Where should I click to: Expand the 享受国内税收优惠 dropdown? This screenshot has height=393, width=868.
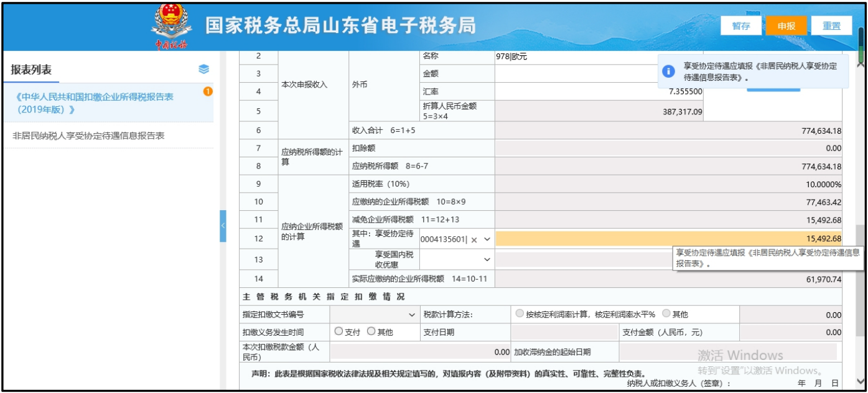tap(487, 259)
